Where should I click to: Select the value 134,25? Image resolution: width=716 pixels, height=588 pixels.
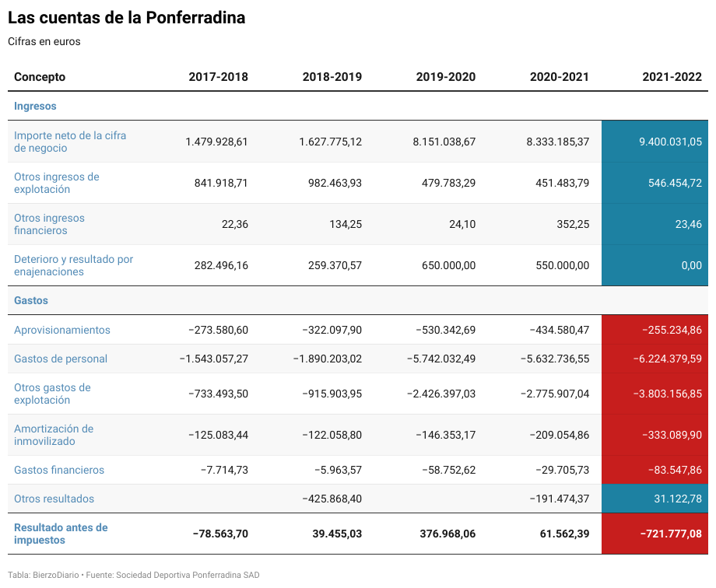(346, 224)
